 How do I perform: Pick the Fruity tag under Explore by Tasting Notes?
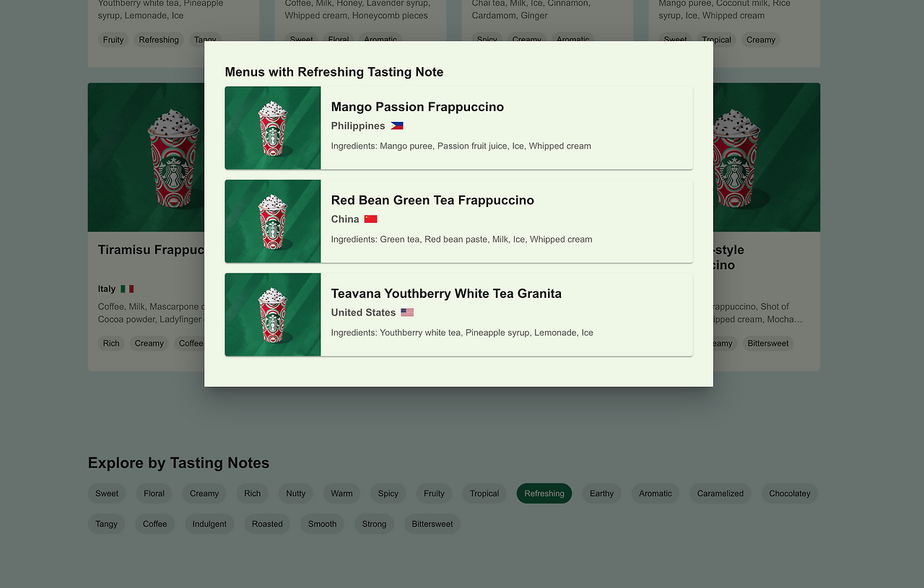tap(435, 493)
